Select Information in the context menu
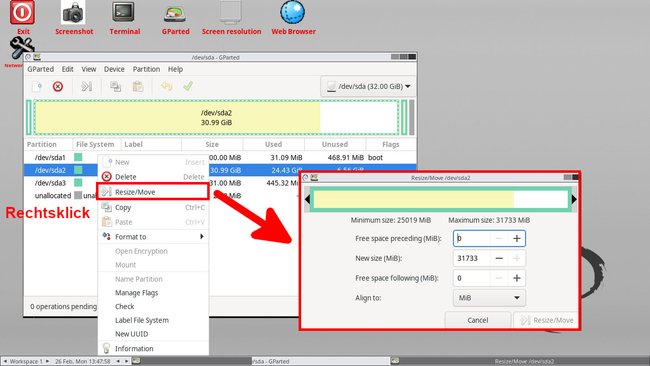 [x=134, y=349]
